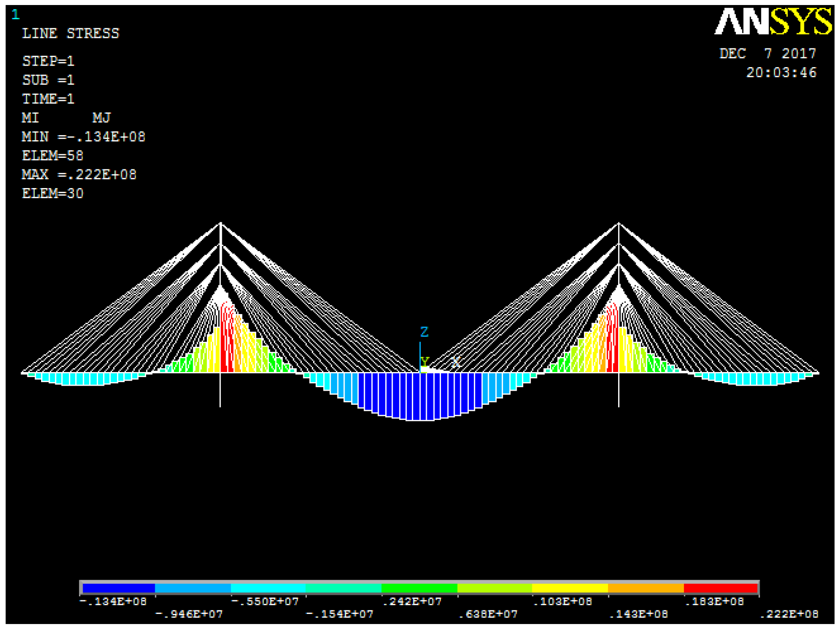Click the ANSYS logo

coord(773,22)
